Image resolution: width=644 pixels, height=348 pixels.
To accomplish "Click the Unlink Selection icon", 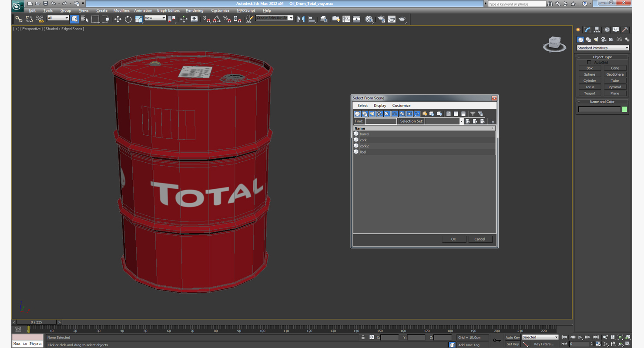I will click(x=29, y=19).
